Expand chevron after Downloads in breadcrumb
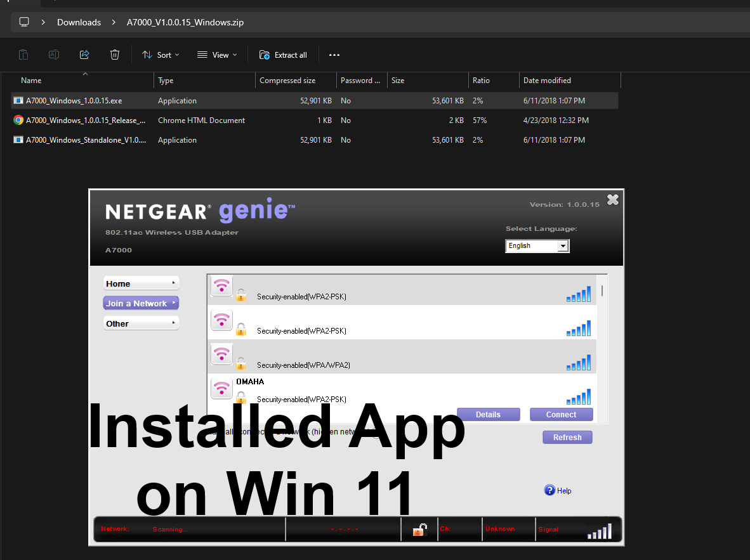The height and width of the screenshot is (560, 750). click(x=114, y=22)
